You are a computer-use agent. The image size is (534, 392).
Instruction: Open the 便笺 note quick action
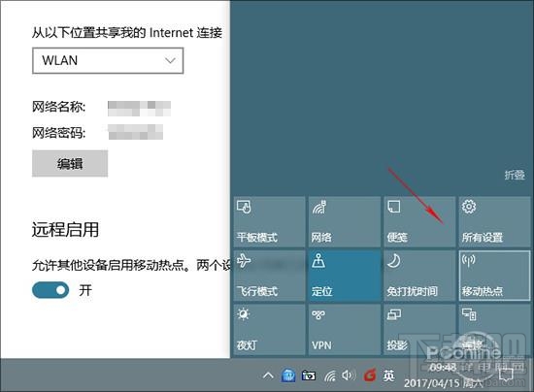point(419,222)
